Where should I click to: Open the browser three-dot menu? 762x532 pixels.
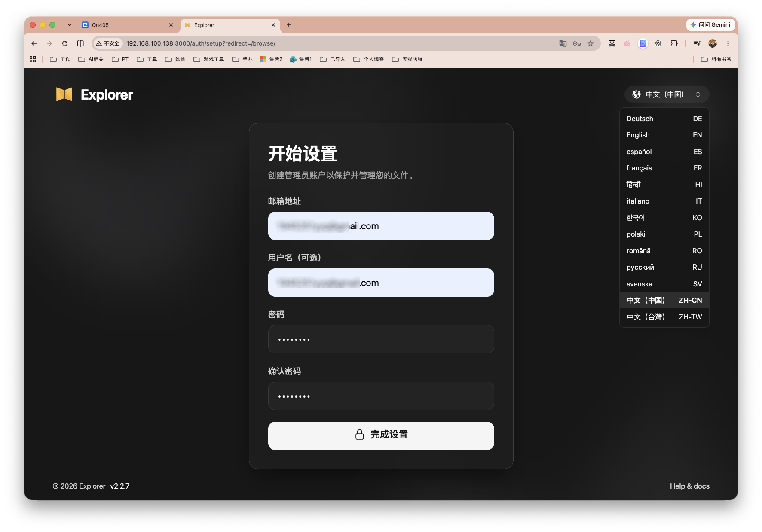click(x=728, y=43)
